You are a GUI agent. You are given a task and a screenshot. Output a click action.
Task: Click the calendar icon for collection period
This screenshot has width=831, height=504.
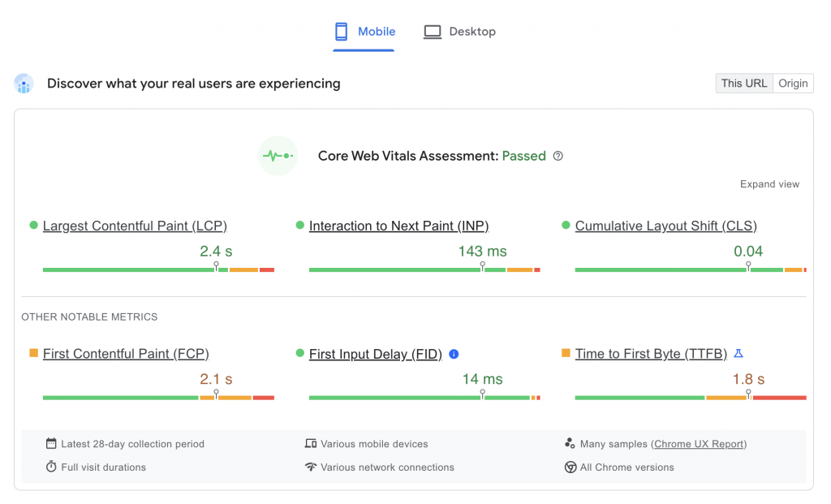point(50,444)
